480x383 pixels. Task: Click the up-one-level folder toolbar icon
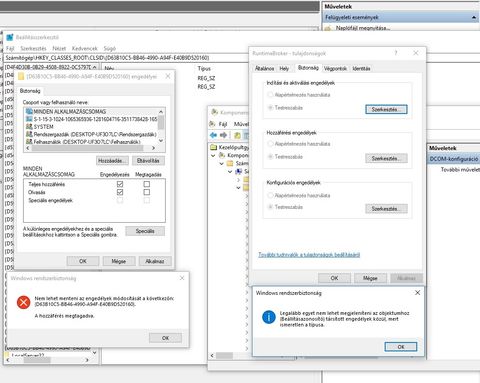[237, 135]
